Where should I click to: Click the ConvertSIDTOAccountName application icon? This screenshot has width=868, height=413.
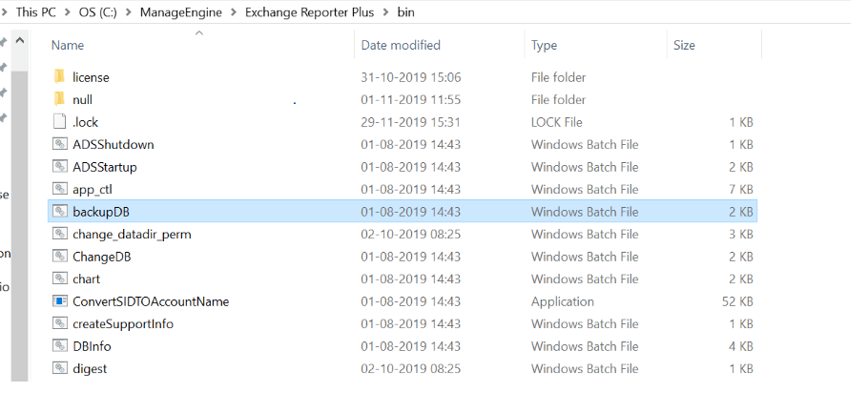coord(60,301)
